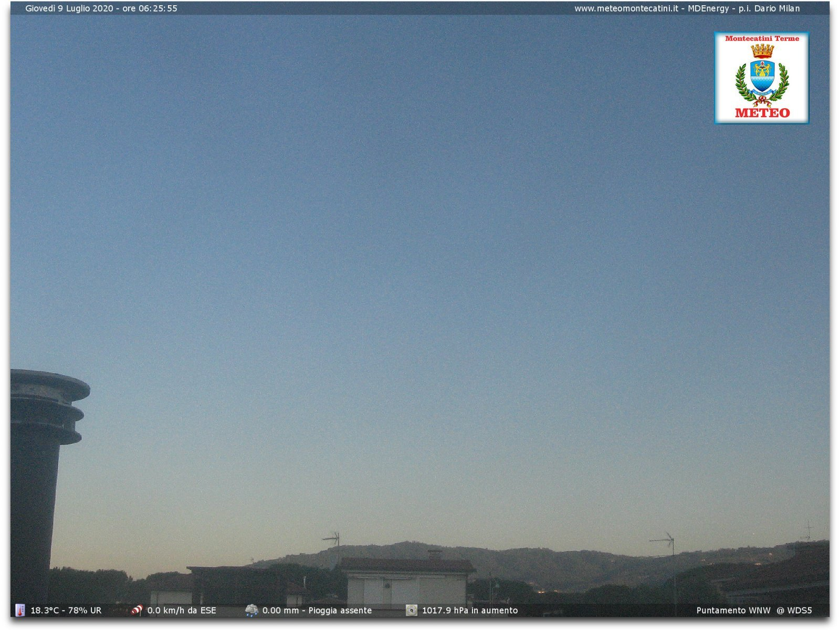840x630 pixels.
Task: Click the @ WDS5 label
Action: click(x=794, y=611)
